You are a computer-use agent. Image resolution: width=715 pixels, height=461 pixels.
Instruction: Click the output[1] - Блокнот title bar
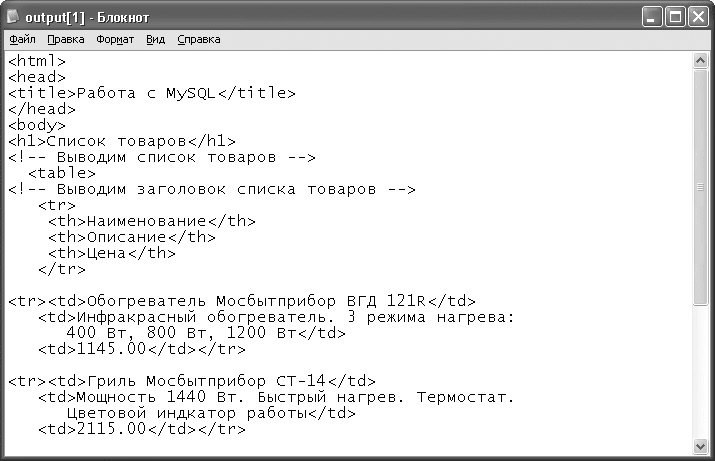319,17
